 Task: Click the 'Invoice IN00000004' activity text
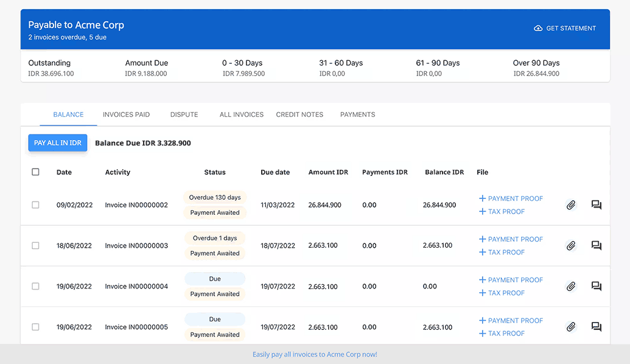[x=136, y=286]
